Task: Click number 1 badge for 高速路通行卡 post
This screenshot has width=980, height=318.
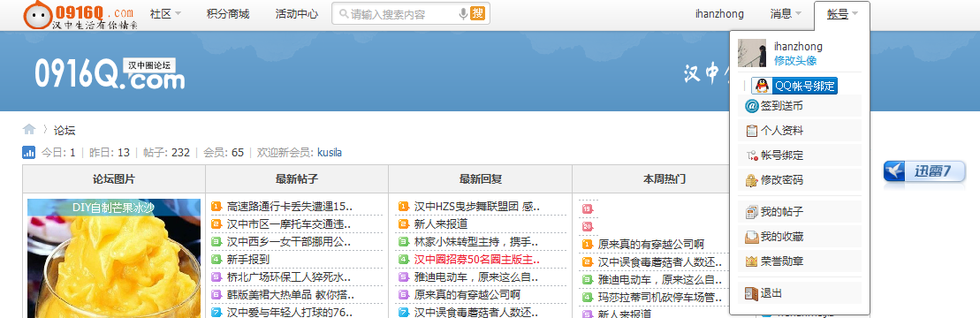Action: tap(217, 206)
